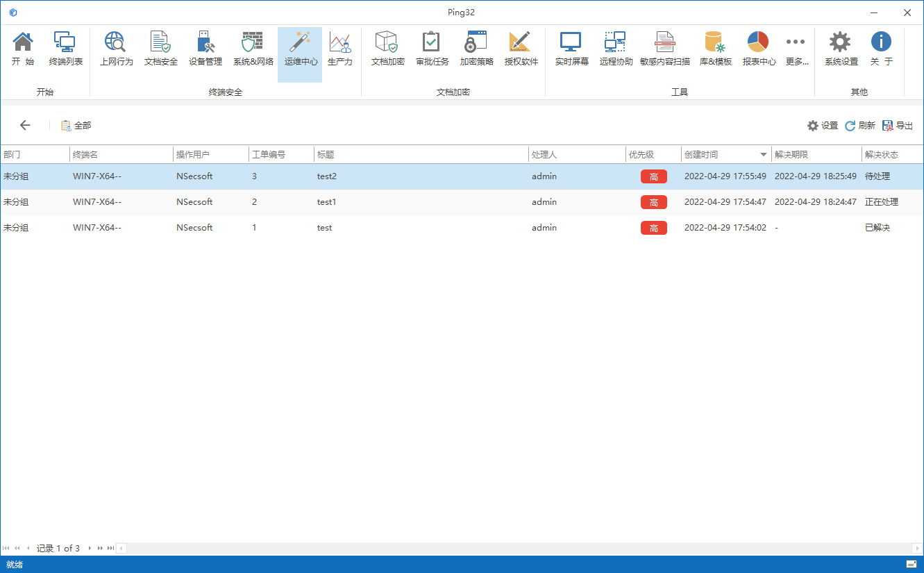
Task: Sort by 处理人 column header
Action: click(577, 154)
